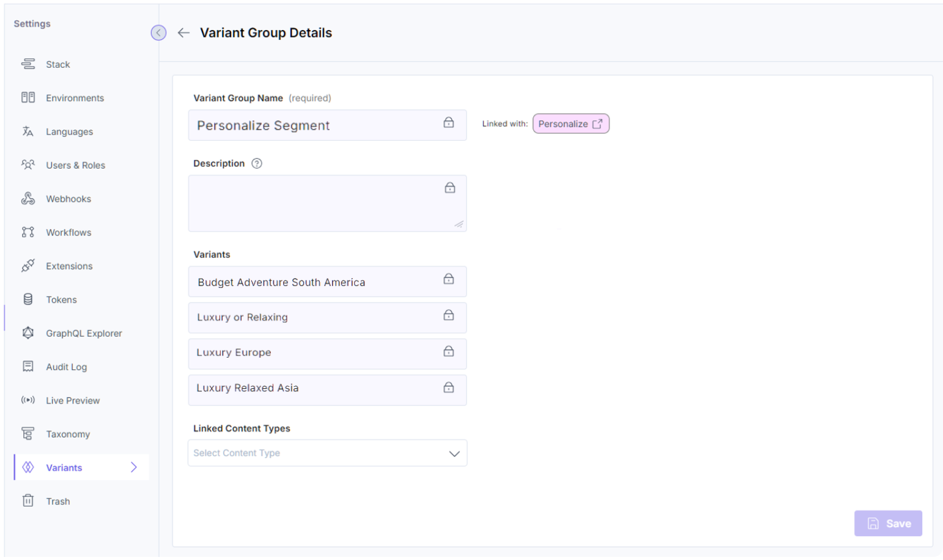Open the Select Content Type dropdown
The image size is (943, 560).
[x=327, y=453]
